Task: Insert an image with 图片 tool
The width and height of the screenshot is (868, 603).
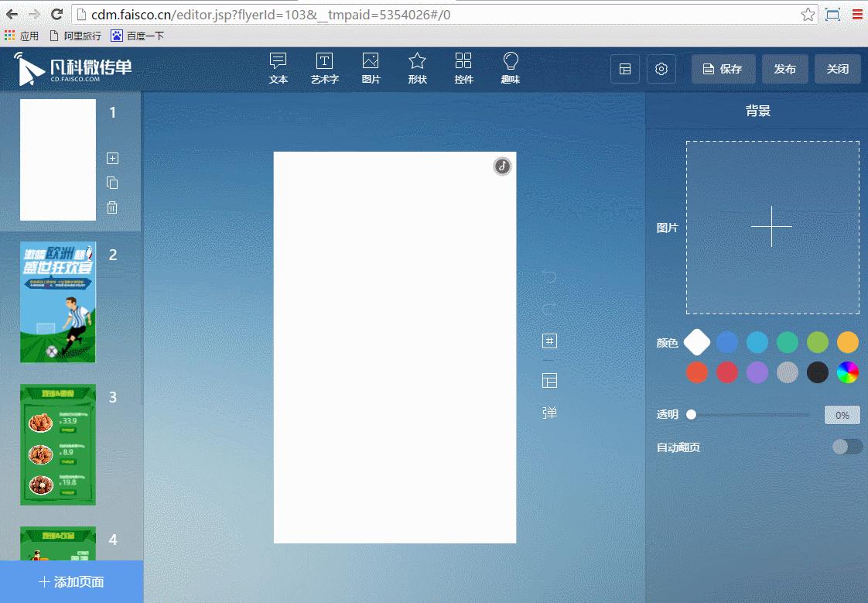Action: tap(371, 68)
